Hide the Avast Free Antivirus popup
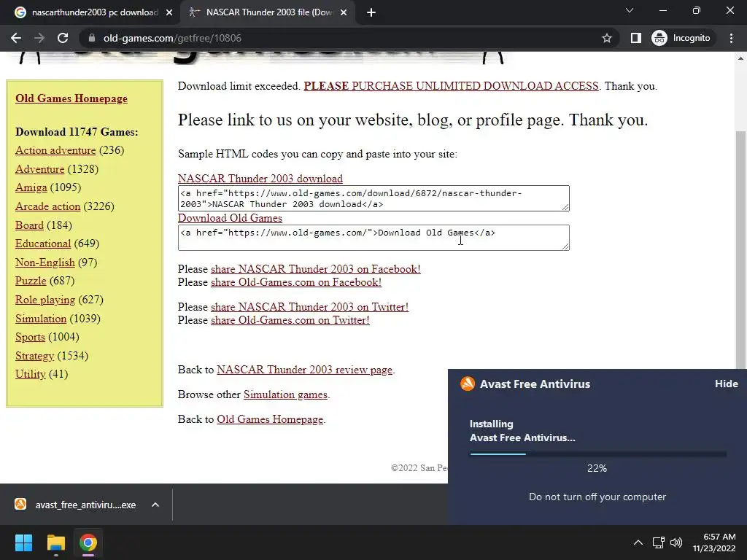Screen dimensions: 747x560 click(726, 384)
